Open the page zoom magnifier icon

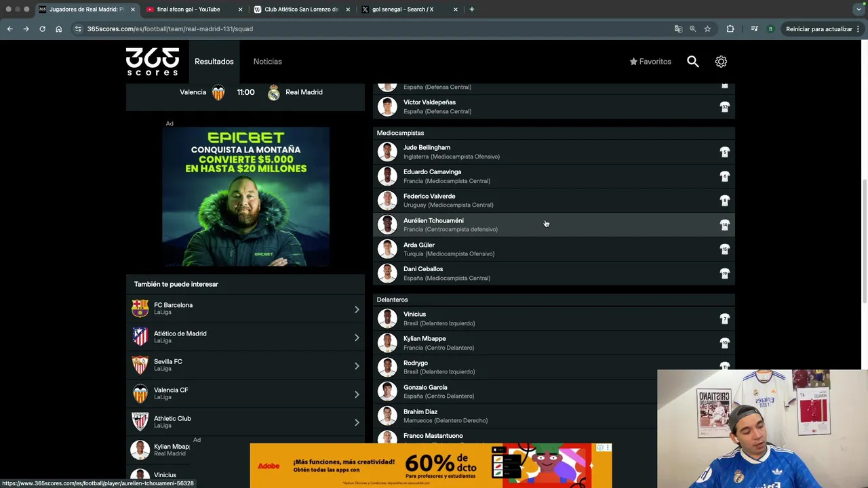pyautogui.click(x=692, y=29)
